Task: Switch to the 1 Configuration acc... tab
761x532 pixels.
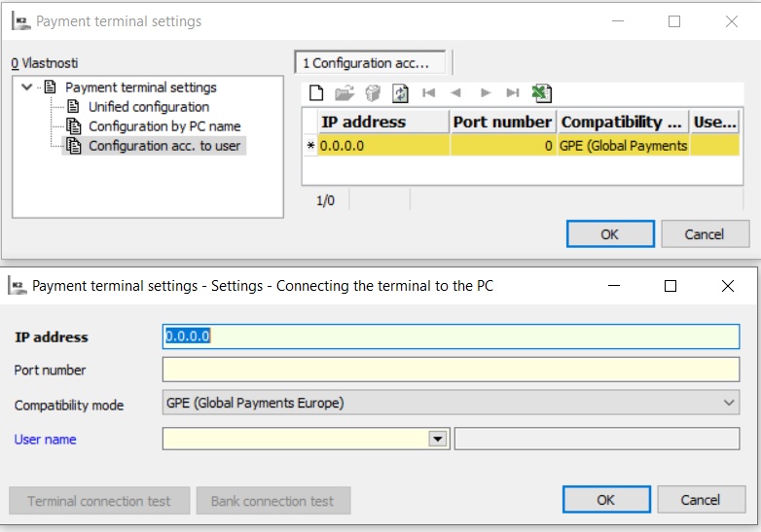Action: pos(370,63)
